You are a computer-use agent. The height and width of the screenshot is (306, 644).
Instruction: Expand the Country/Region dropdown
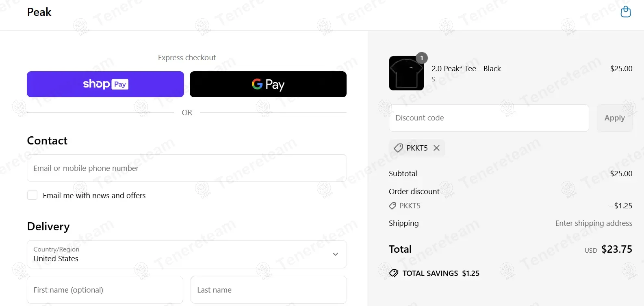[187, 254]
